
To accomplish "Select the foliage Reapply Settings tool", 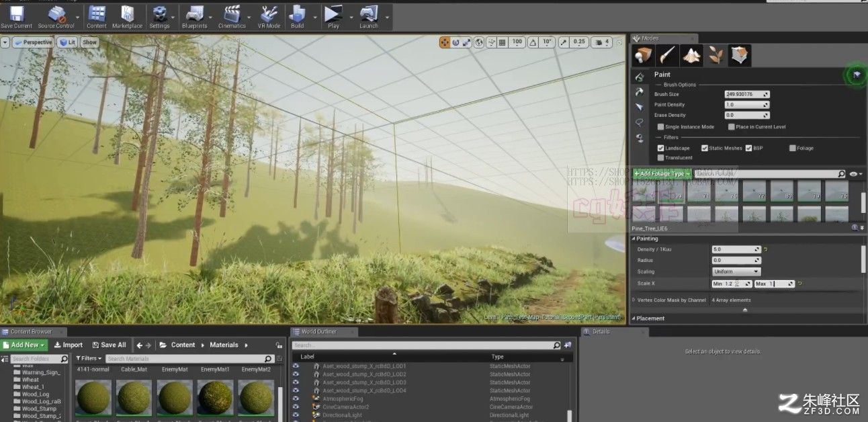I will 640,92.
